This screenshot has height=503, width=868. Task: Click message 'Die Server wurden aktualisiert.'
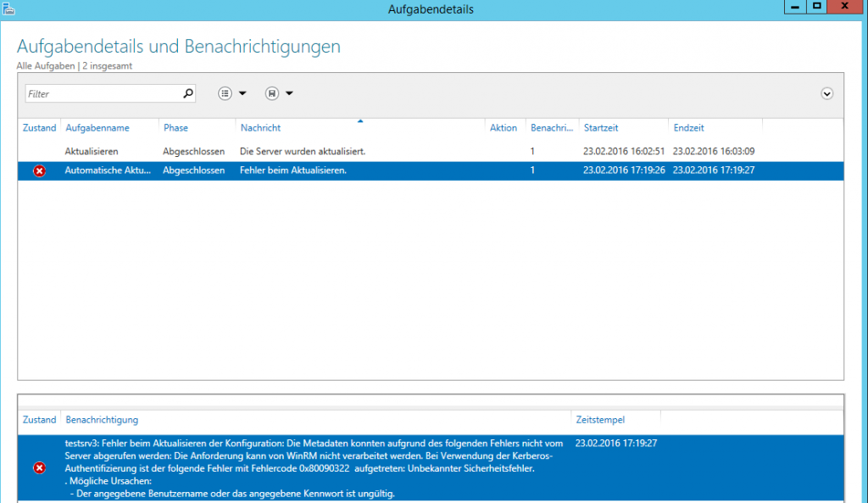[303, 151]
